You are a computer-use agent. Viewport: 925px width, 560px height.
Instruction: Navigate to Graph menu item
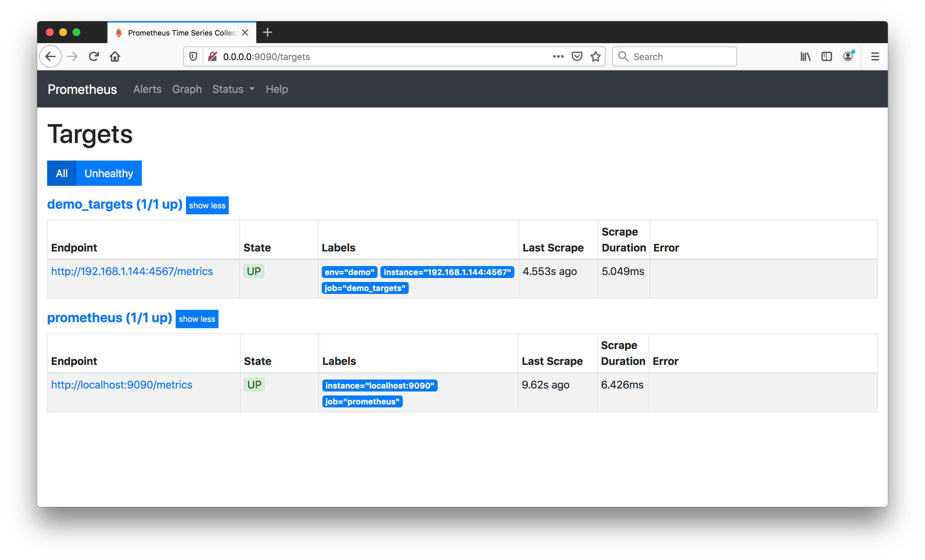pyautogui.click(x=186, y=89)
